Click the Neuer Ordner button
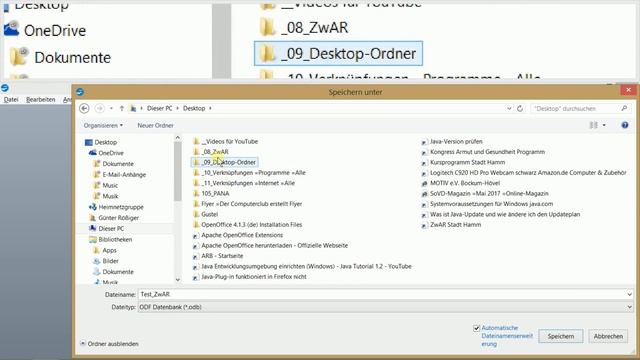The width and height of the screenshot is (640, 360). pos(156,125)
